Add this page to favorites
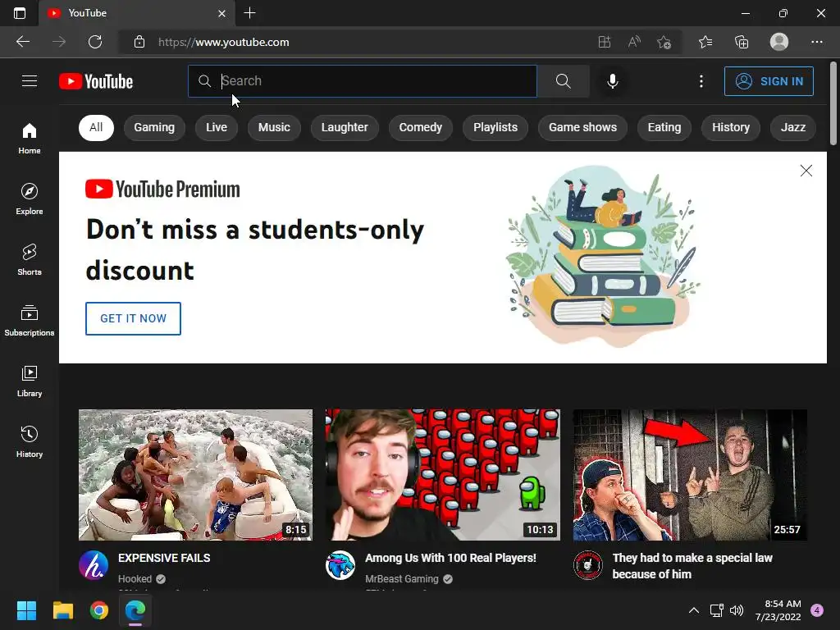This screenshot has height=630, width=840. pos(664,42)
